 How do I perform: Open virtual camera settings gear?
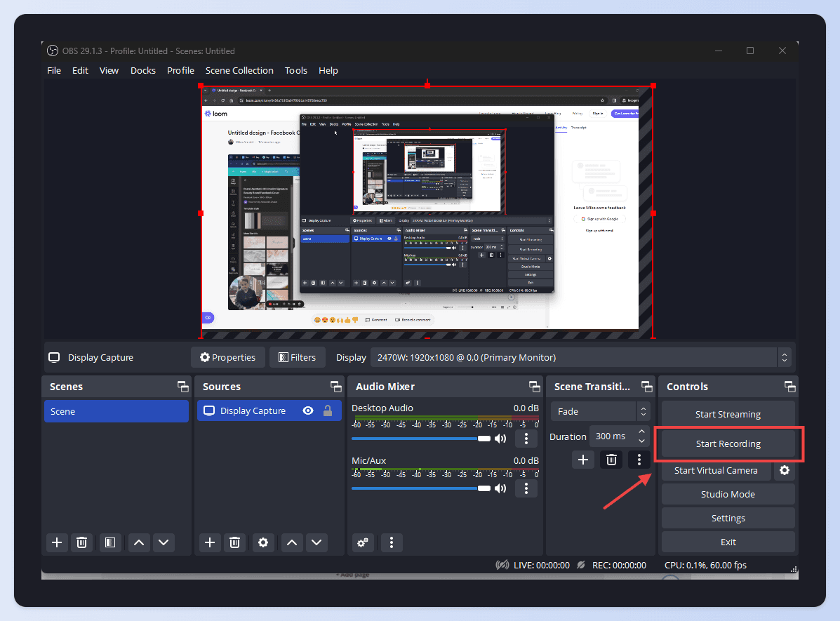click(785, 470)
